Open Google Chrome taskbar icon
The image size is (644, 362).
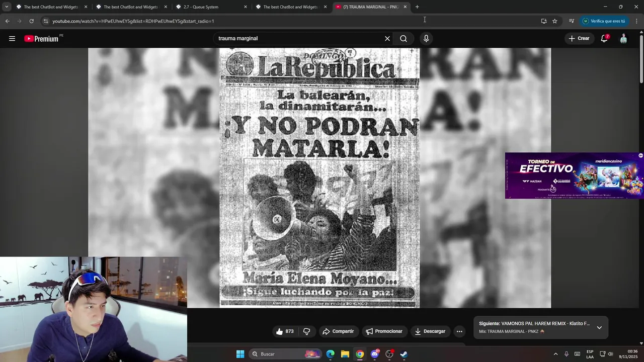click(360, 354)
